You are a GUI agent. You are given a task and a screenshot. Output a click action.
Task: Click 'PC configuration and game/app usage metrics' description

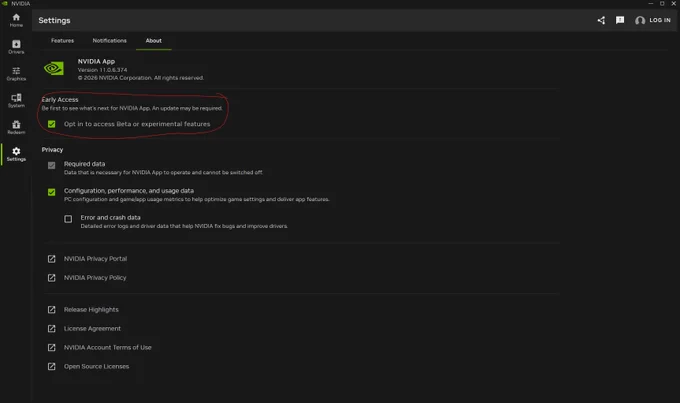(x=196, y=200)
